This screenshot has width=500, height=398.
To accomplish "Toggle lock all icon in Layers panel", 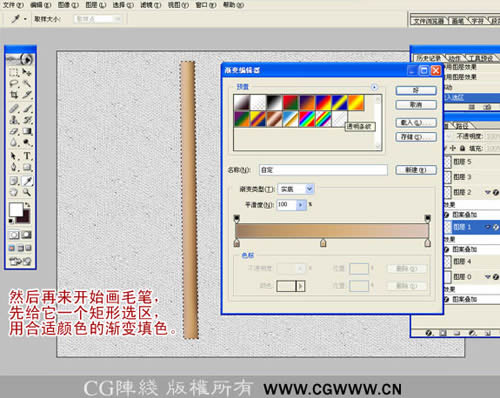I will [463, 148].
